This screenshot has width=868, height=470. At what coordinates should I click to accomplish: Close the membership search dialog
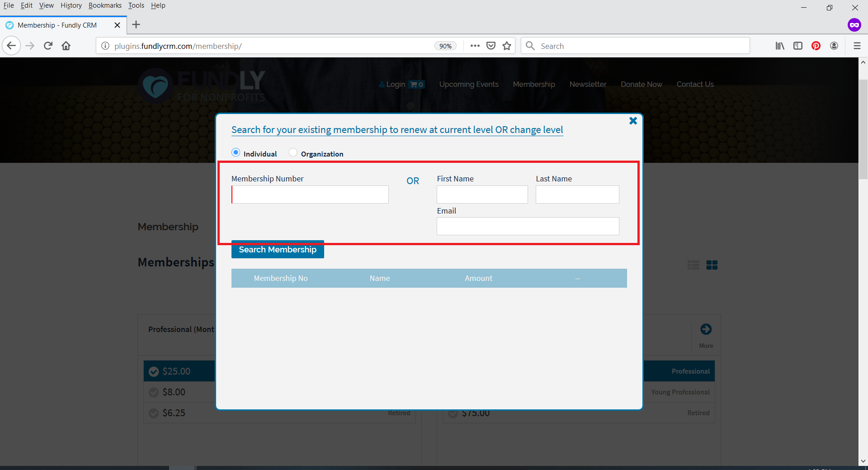633,121
